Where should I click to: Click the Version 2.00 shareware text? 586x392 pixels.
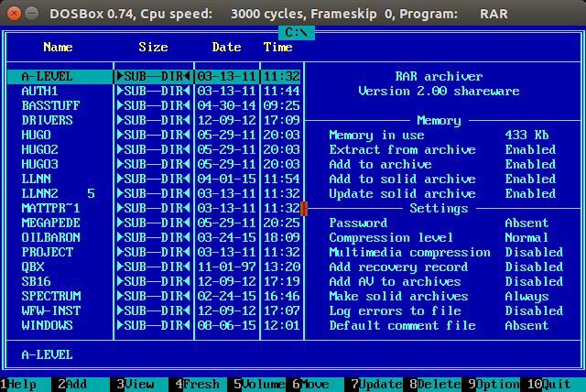[x=439, y=92]
